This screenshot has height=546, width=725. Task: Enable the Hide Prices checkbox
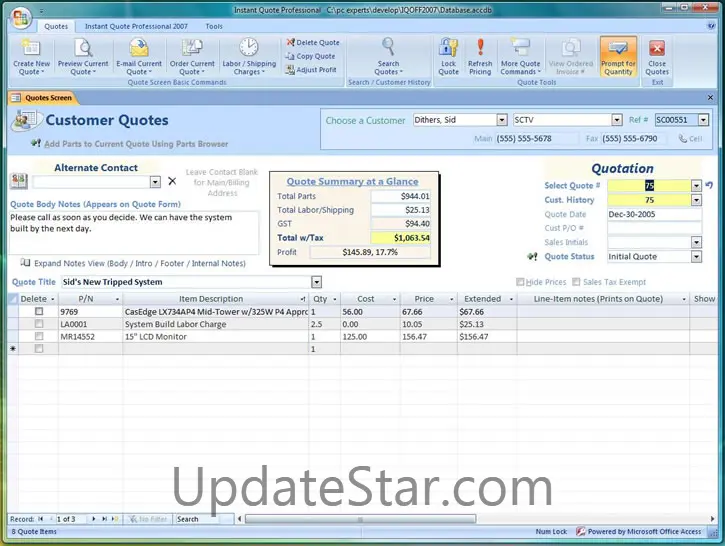click(520, 283)
